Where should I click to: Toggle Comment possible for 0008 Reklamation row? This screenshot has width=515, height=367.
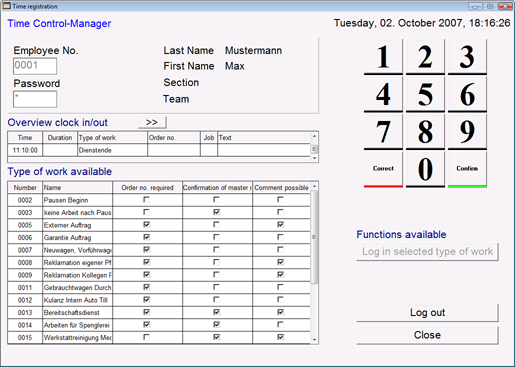281,262
